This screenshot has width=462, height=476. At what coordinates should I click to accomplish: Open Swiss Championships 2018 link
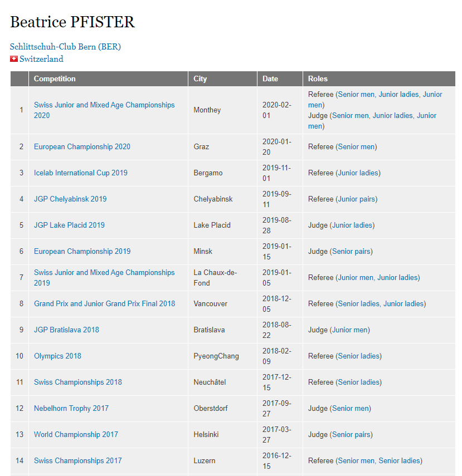coord(77,382)
